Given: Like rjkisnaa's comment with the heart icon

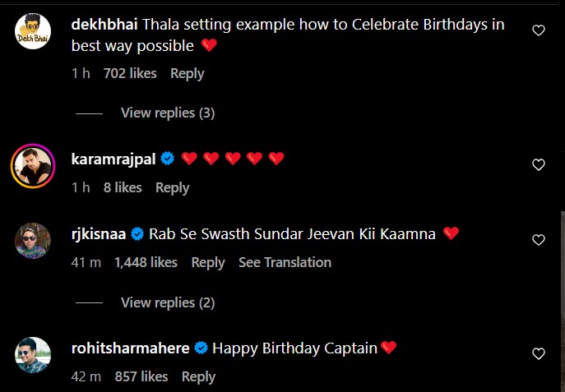Looking at the screenshot, I should pos(539,240).
